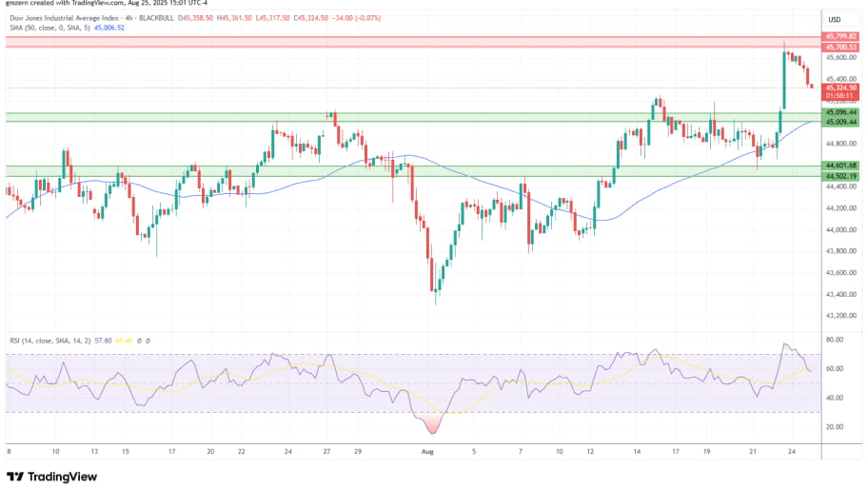The image size is (868, 488).
Task: Click the 20.00 RSI axis label
Action: pyautogui.click(x=835, y=427)
